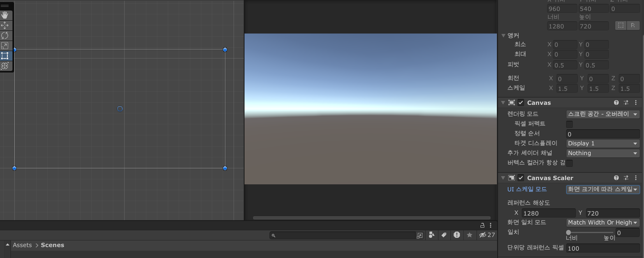
Task: Click the 최소 anchor X field
Action: [565, 44]
